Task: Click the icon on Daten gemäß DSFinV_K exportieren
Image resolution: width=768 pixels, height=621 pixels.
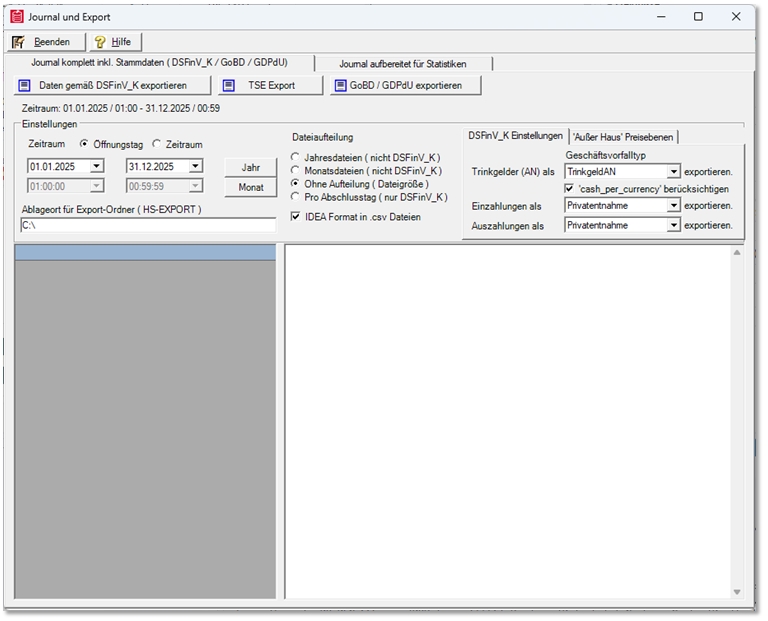Action: coord(25,86)
